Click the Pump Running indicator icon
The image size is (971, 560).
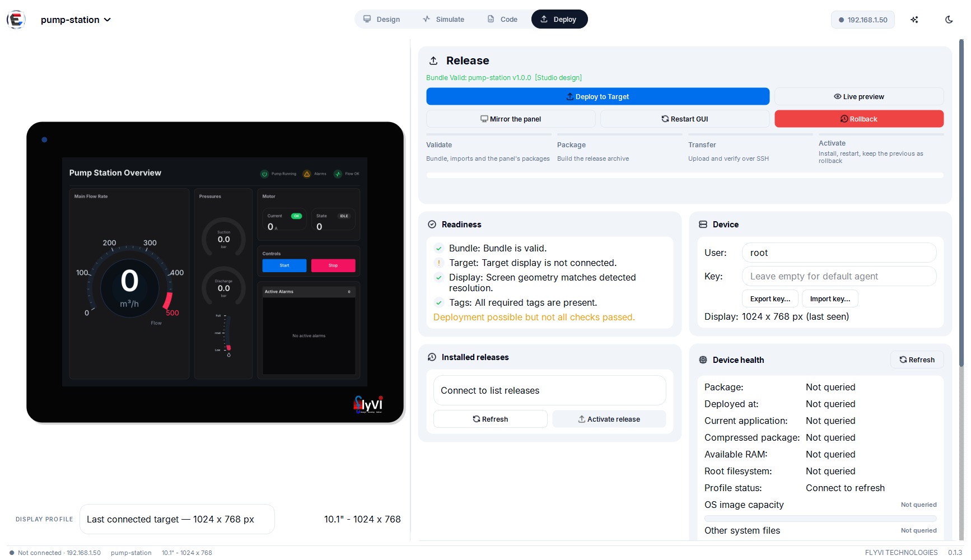tap(264, 174)
